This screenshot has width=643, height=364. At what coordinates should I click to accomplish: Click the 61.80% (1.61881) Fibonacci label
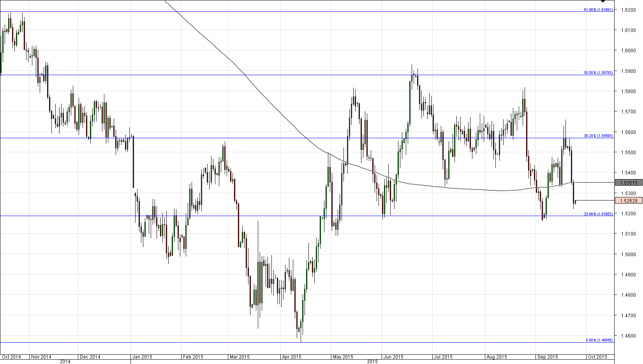point(598,9)
